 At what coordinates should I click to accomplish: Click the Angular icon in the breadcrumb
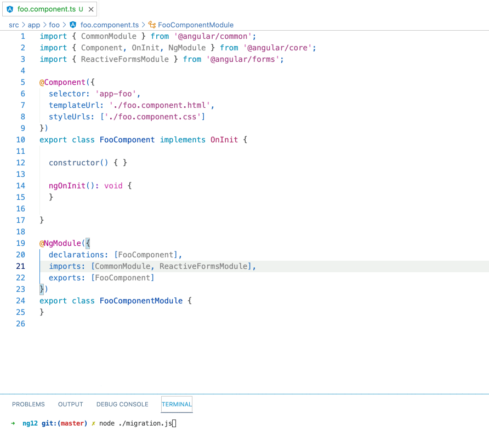pyautogui.click(x=73, y=25)
